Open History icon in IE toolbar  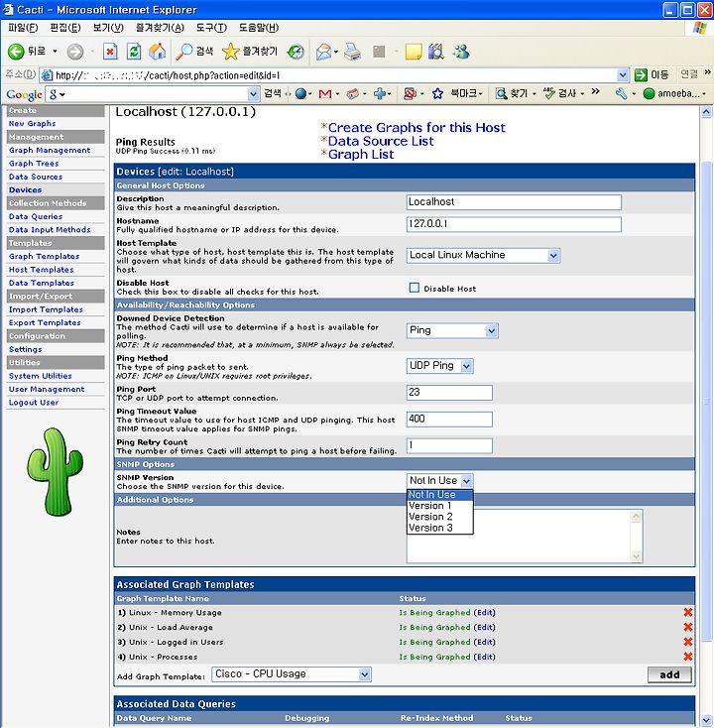click(296, 52)
